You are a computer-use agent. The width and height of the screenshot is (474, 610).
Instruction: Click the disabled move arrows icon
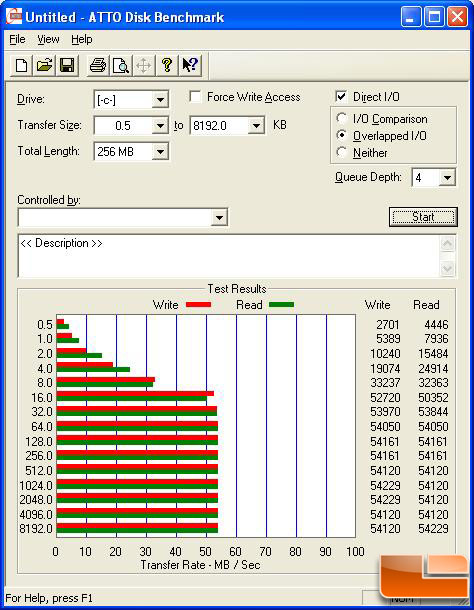click(x=144, y=65)
